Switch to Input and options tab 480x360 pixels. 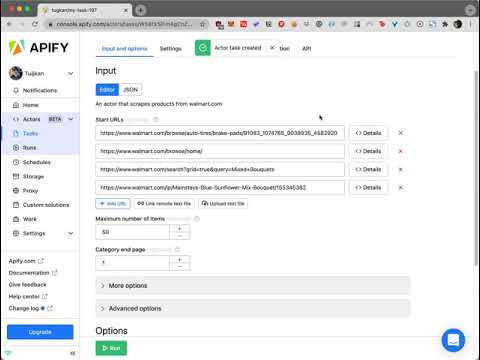[x=124, y=49]
